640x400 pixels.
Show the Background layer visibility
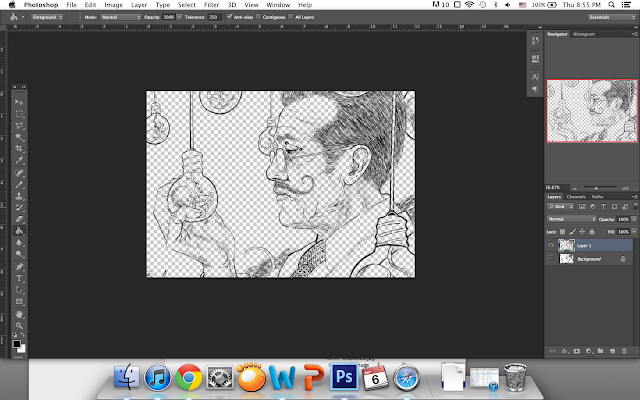(x=551, y=258)
